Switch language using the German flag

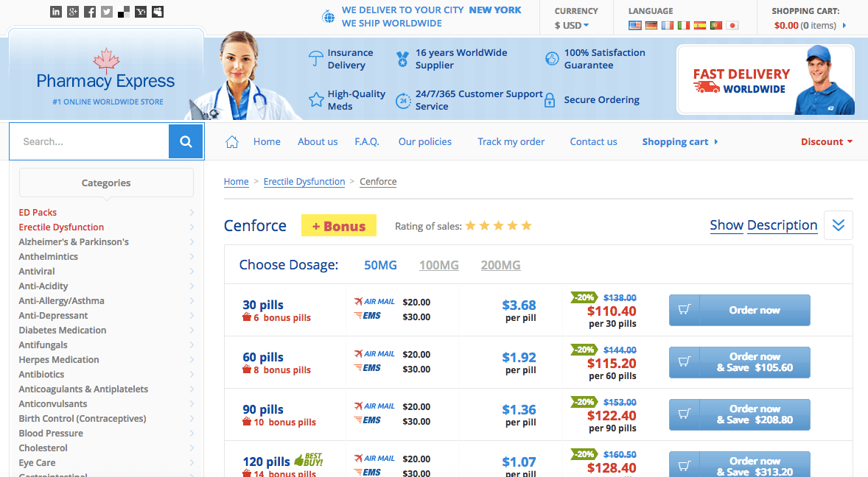(651, 25)
